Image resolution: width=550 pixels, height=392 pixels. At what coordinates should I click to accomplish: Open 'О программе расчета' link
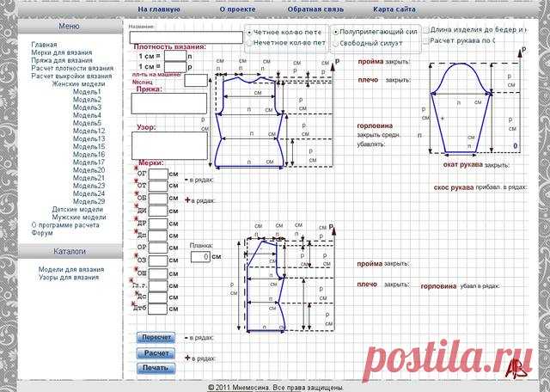pyautogui.click(x=65, y=225)
